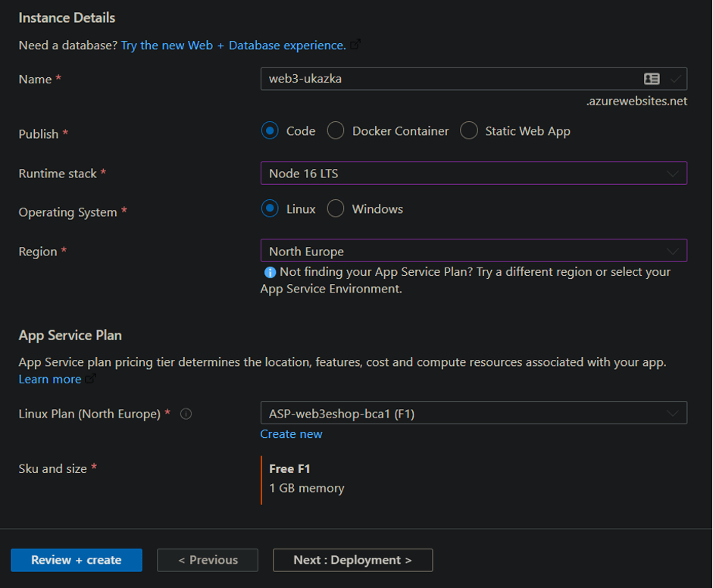Select Static Web App publish option

[469, 131]
